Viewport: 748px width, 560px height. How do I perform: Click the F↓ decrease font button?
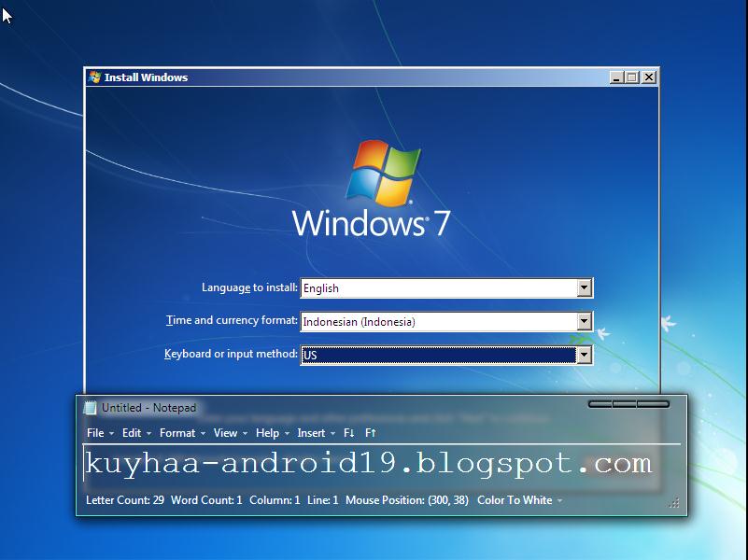click(348, 433)
